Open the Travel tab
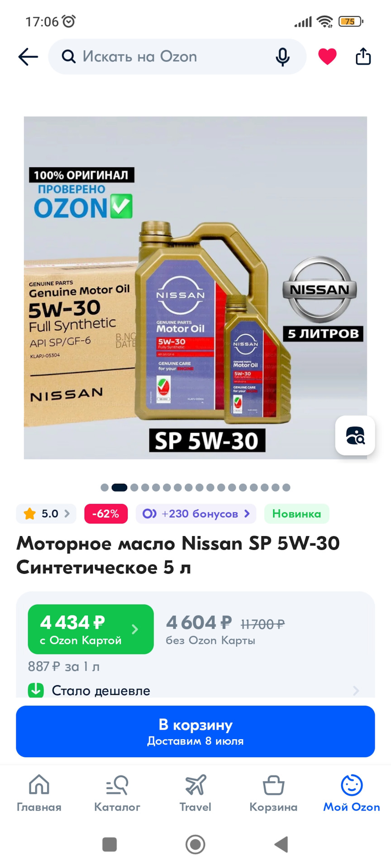The width and height of the screenshot is (391, 868). (195, 793)
